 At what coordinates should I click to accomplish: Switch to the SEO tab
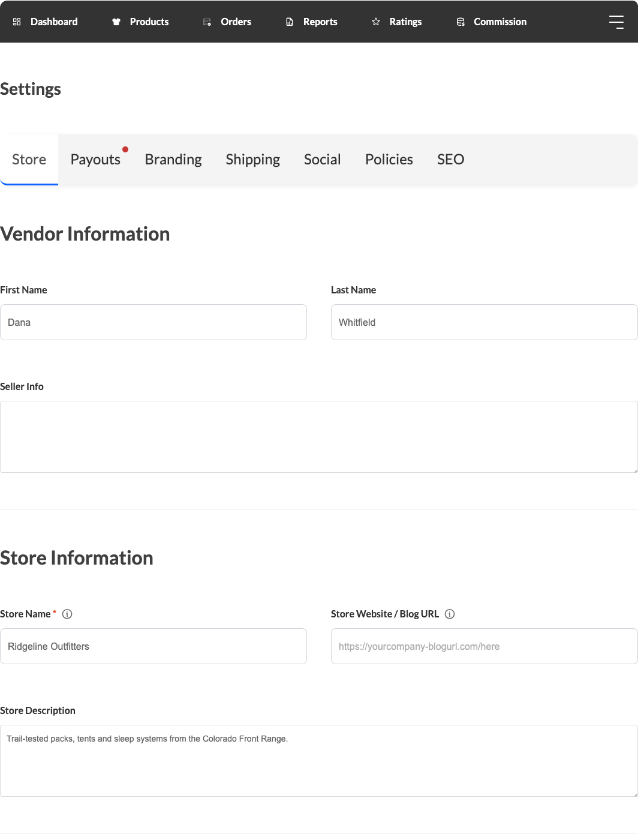(451, 160)
